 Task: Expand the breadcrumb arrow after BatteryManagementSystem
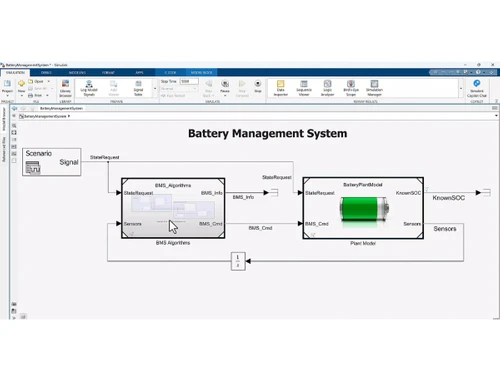click(x=69, y=116)
